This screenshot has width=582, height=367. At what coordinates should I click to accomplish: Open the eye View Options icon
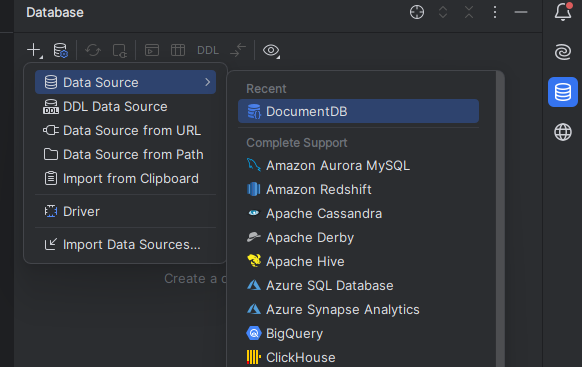point(271,50)
